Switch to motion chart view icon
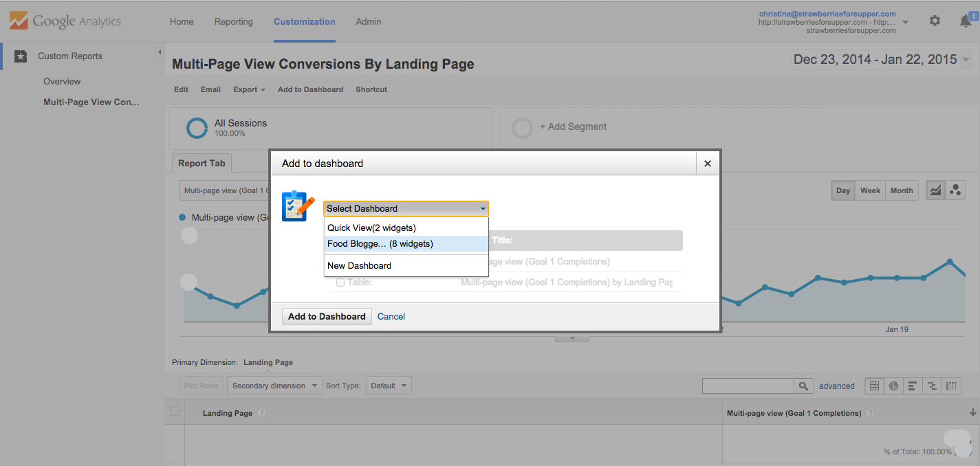 (955, 190)
